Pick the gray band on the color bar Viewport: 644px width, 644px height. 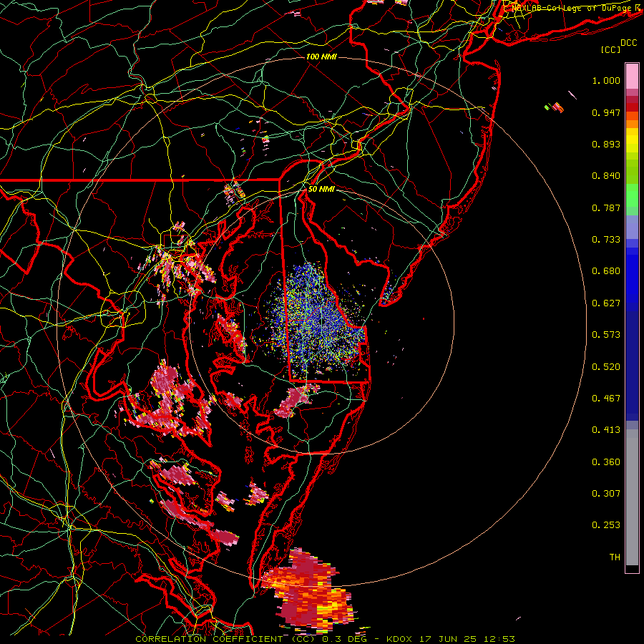tap(632, 497)
